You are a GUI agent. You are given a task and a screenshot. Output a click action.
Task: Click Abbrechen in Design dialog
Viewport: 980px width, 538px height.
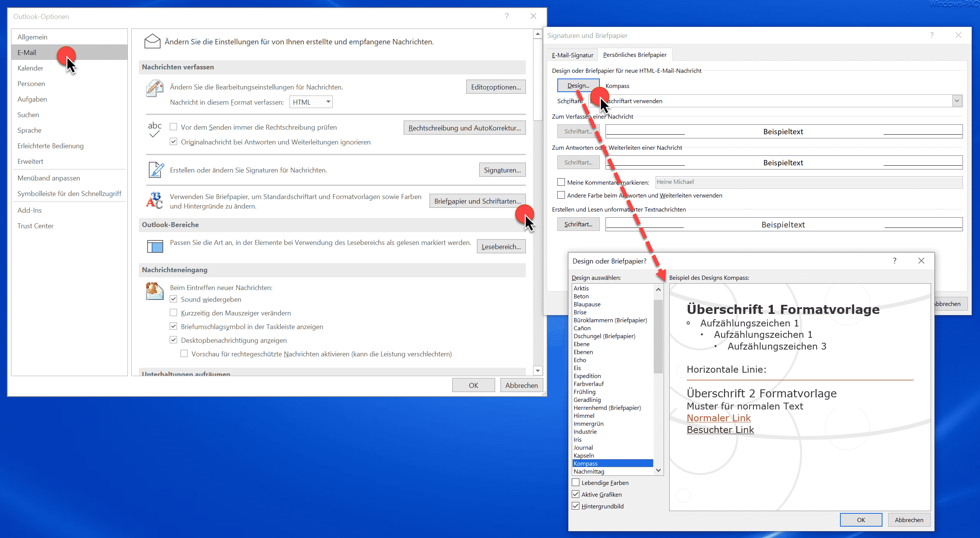[x=909, y=520]
